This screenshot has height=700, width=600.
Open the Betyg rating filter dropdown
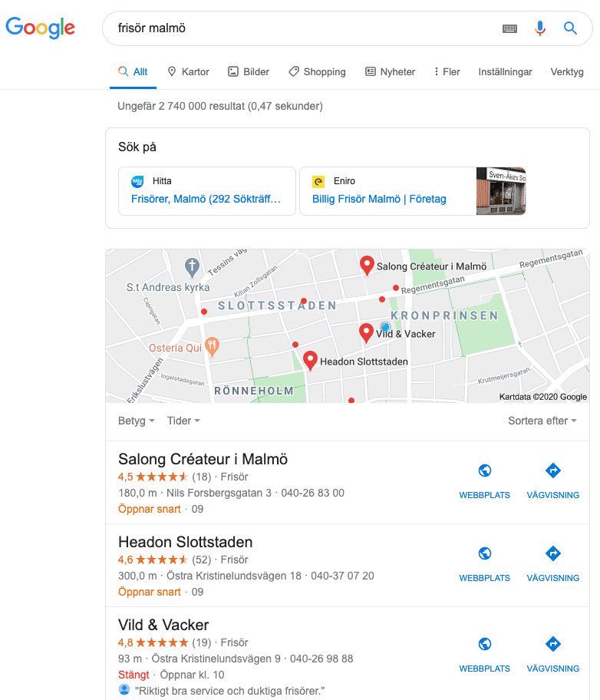[x=136, y=421]
